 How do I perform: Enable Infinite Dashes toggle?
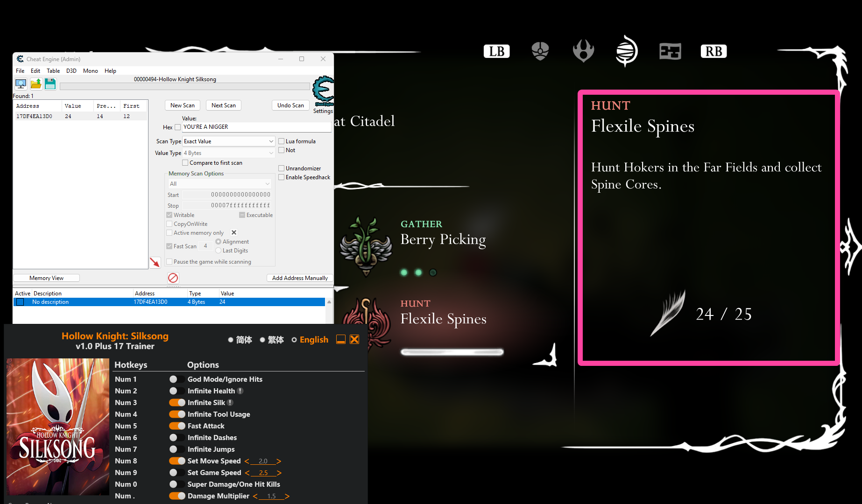pos(177,438)
